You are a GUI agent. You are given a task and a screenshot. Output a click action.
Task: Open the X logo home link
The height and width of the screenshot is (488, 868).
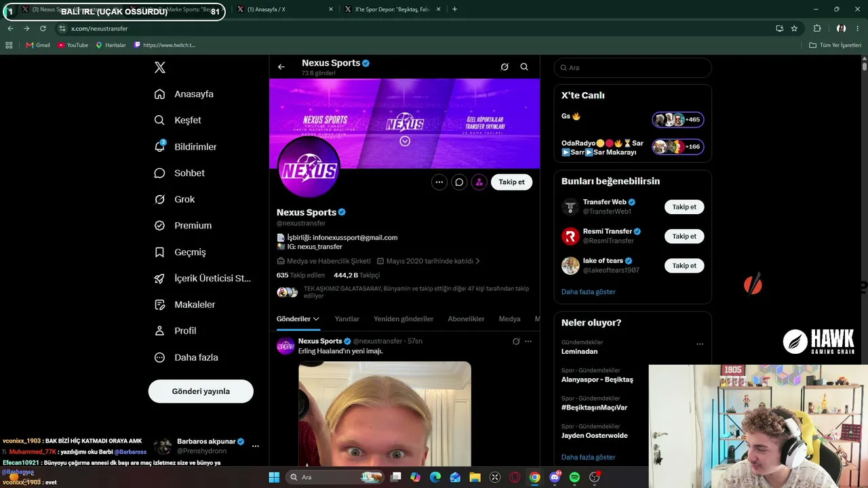point(160,67)
